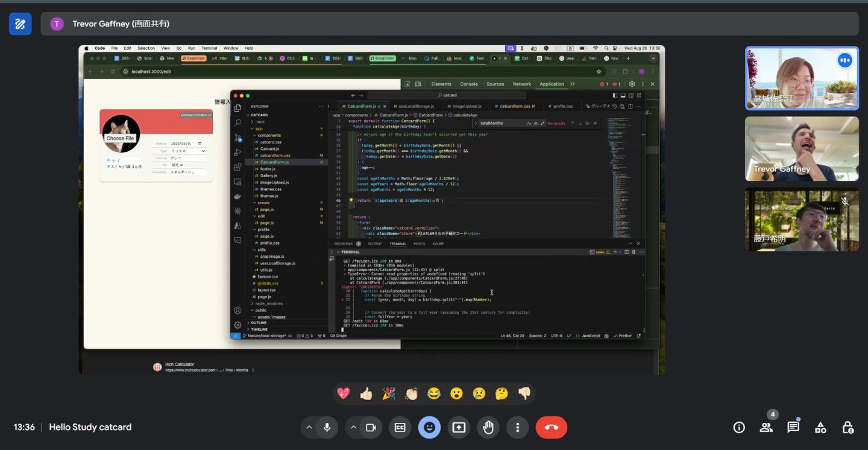Open the activities panel
Viewport: 868px width, 450px height.
820,427
